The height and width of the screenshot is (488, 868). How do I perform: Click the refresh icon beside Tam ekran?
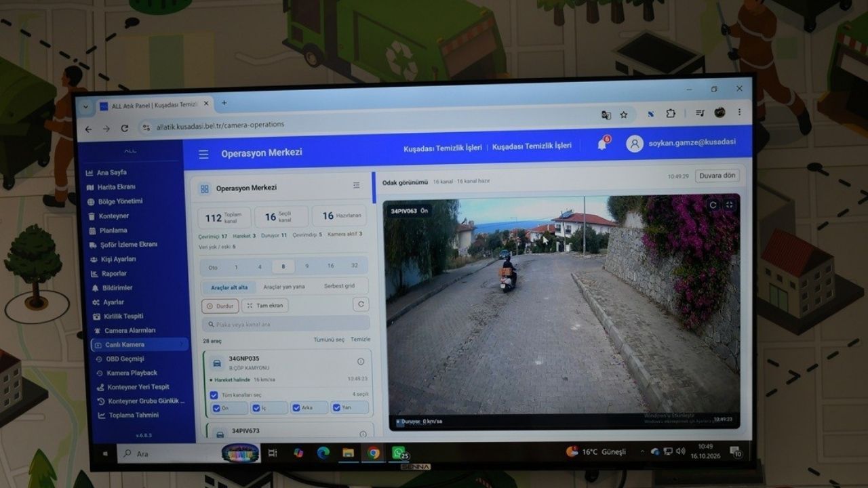pyautogui.click(x=361, y=305)
